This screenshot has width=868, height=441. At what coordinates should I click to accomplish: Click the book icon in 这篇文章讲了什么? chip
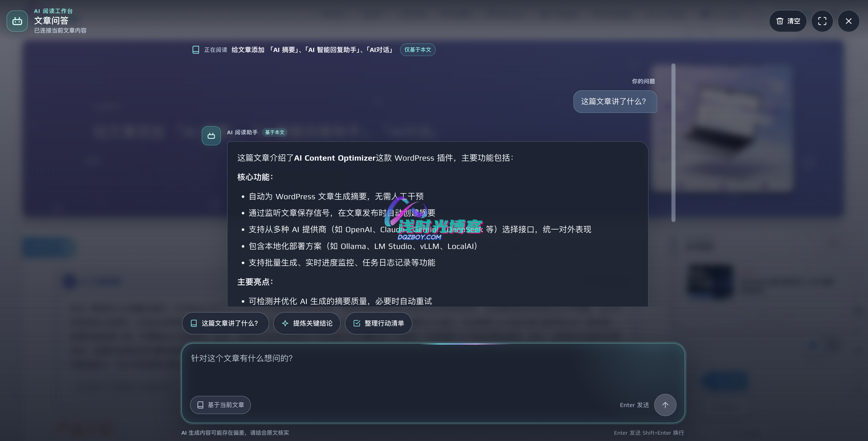[194, 323]
